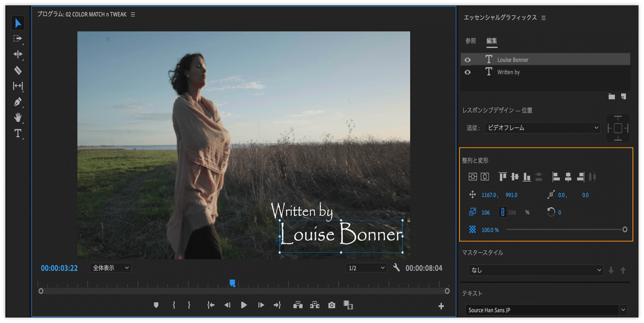Select the Hand tool

(18, 117)
